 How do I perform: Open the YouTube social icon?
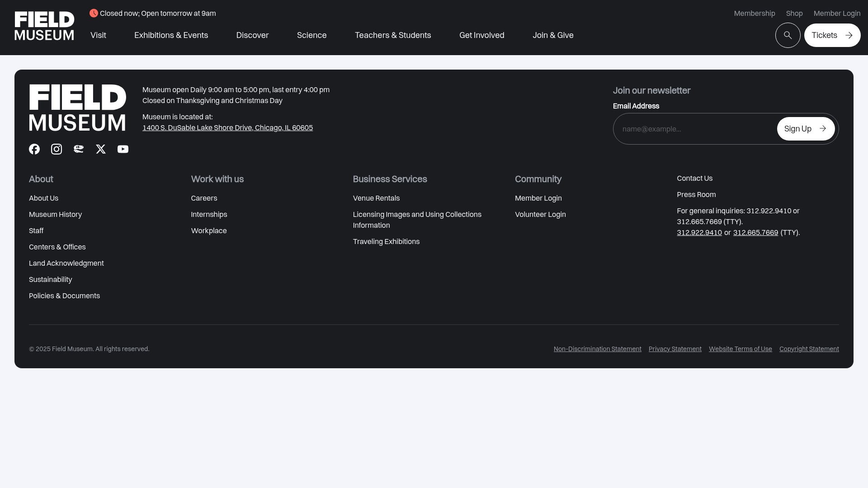(123, 149)
